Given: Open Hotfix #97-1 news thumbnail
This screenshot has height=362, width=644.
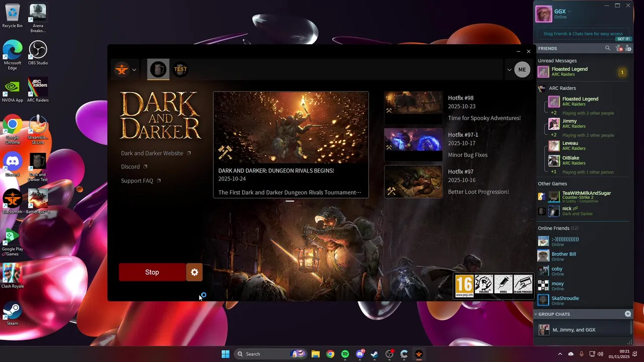Looking at the screenshot, I should pyautogui.click(x=413, y=145).
